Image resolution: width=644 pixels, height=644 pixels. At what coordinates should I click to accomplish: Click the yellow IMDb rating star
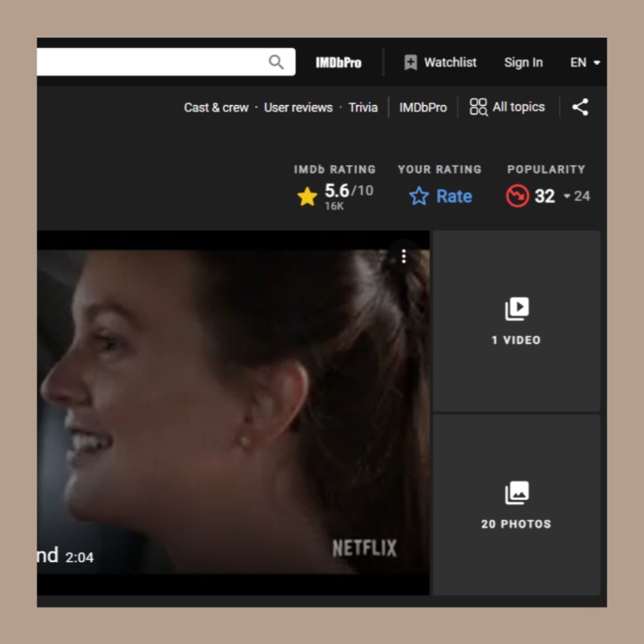click(307, 196)
